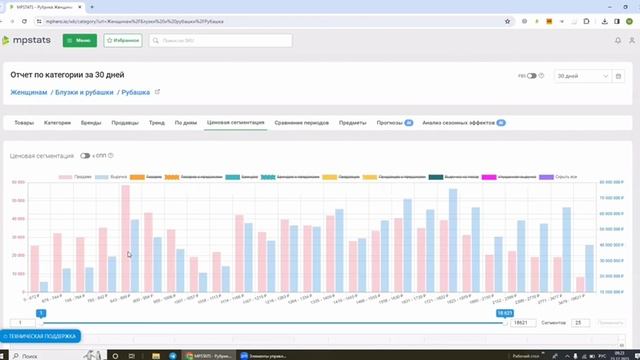Toggle the pink Продажи legend series
This screenshot has height=360, width=640.
click(75, 177)
